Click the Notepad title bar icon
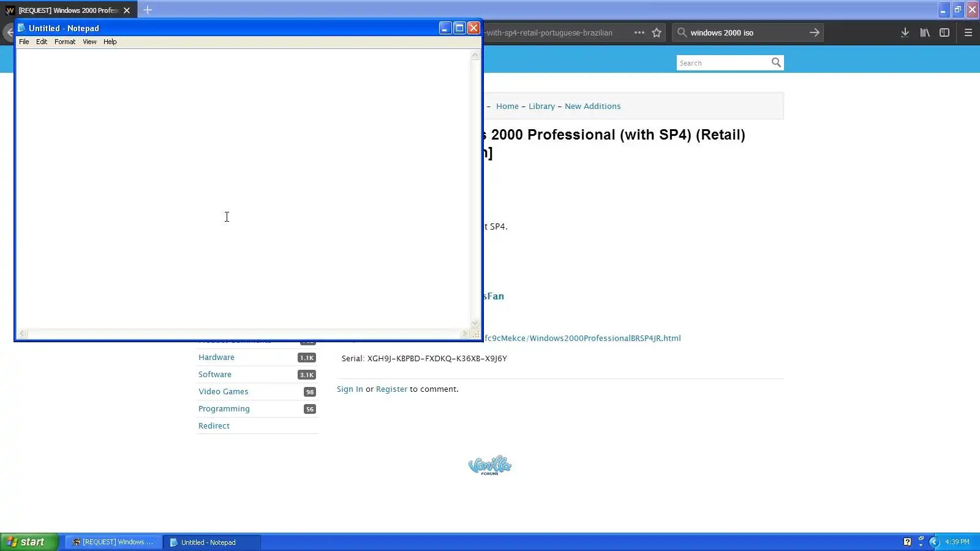The height and width of the screenshot is (551, 980). coord(21,28)
